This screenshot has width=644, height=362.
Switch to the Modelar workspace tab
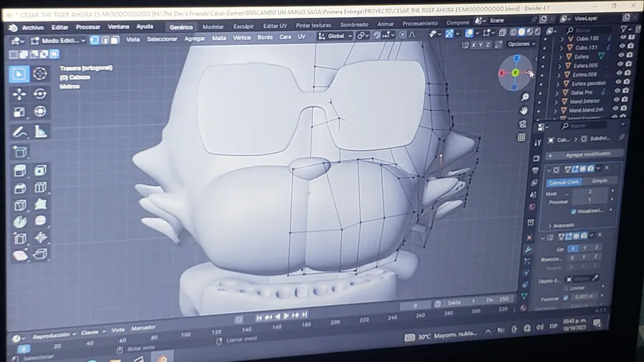[x=213, y=26]
